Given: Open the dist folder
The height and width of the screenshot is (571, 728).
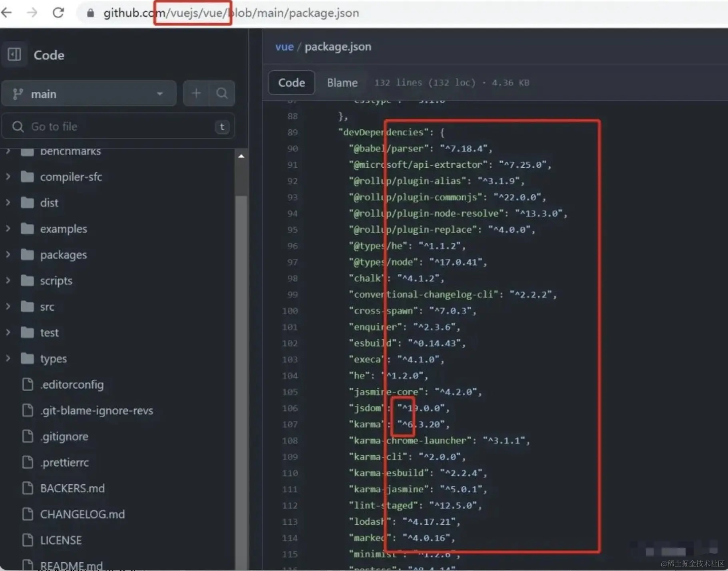Looking at the screenshot, I should tap(49, 202).
